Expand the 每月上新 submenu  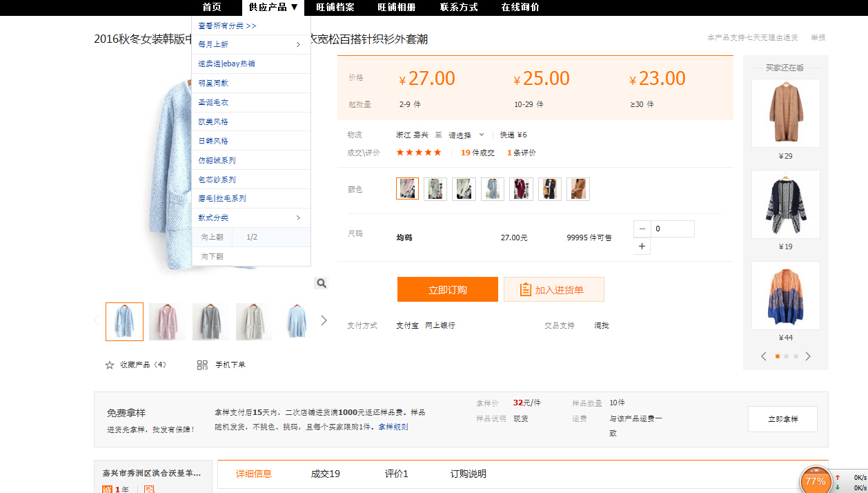(298, 45)
